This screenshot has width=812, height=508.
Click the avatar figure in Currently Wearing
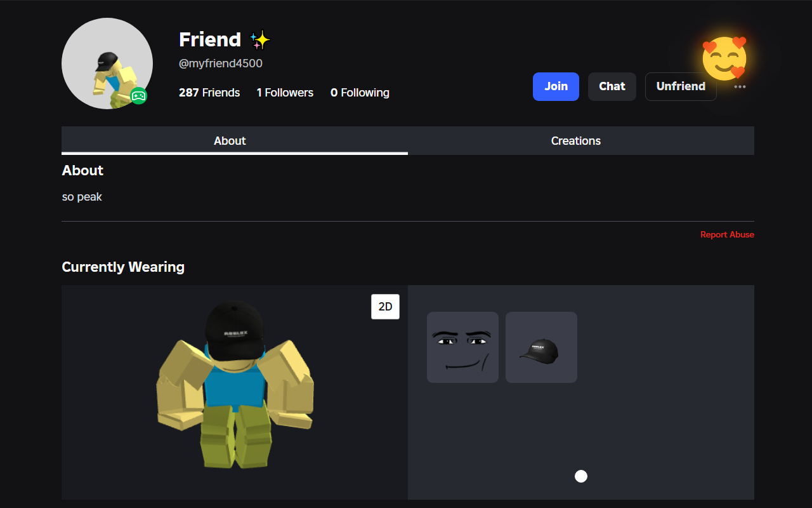(x=235, y=391)
